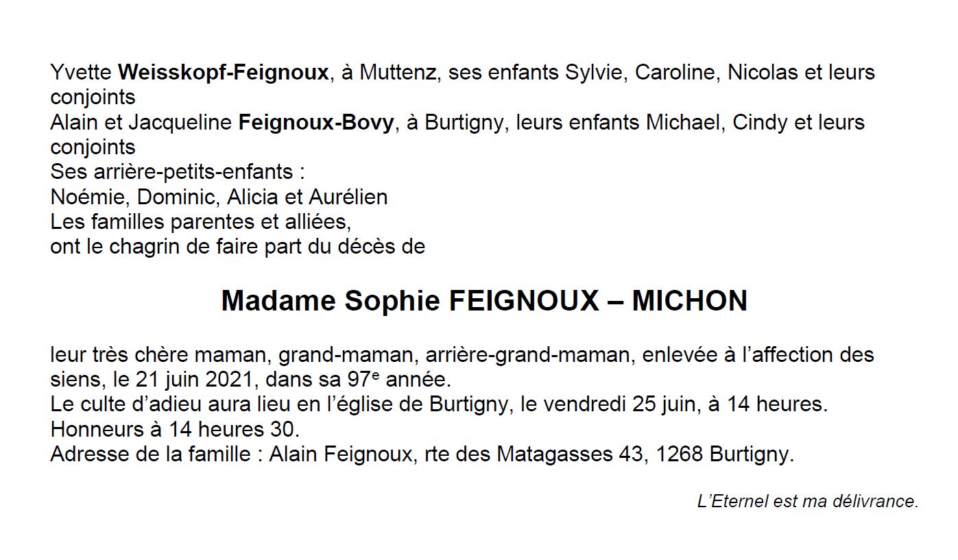The image size is (958, 560).
Task: Click the italic text L'Eternel est ma délivrance
Action: point(807,502)
